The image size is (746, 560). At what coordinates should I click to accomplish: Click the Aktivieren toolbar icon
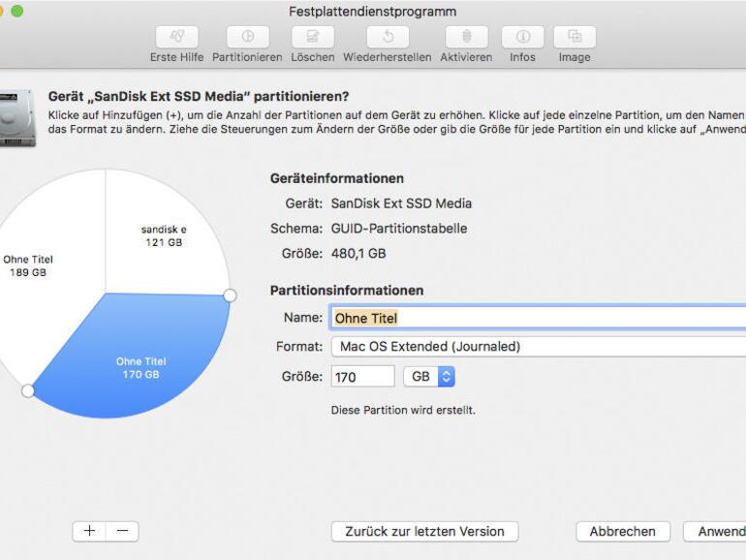pos(466,37)
